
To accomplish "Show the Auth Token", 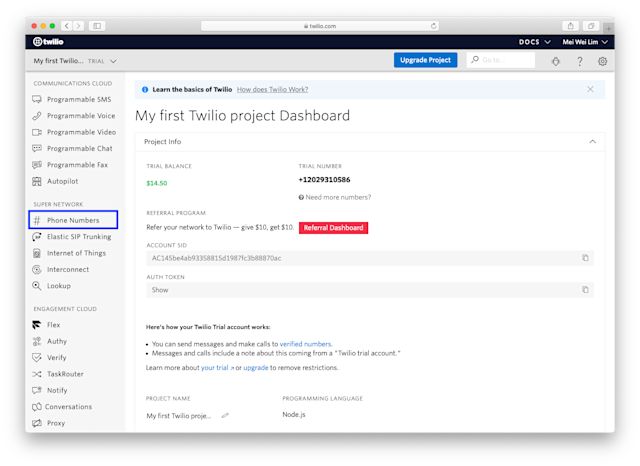I will [160, 290].
